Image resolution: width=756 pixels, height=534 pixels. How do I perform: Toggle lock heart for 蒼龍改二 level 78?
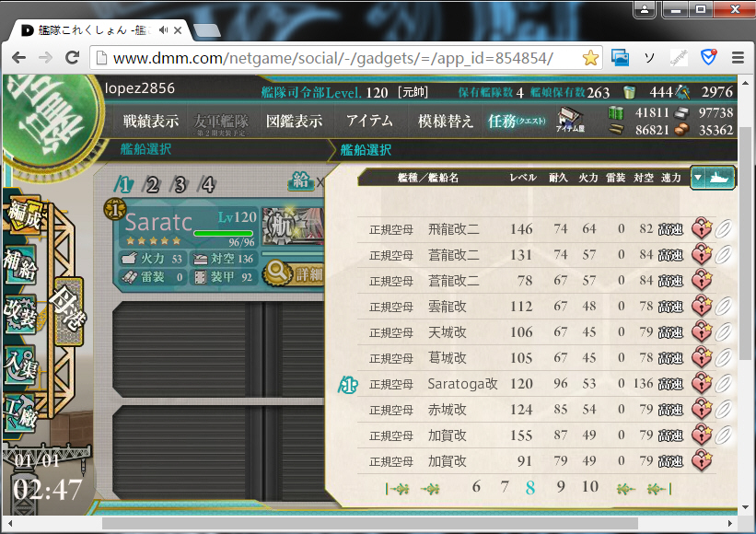(702, 280)
